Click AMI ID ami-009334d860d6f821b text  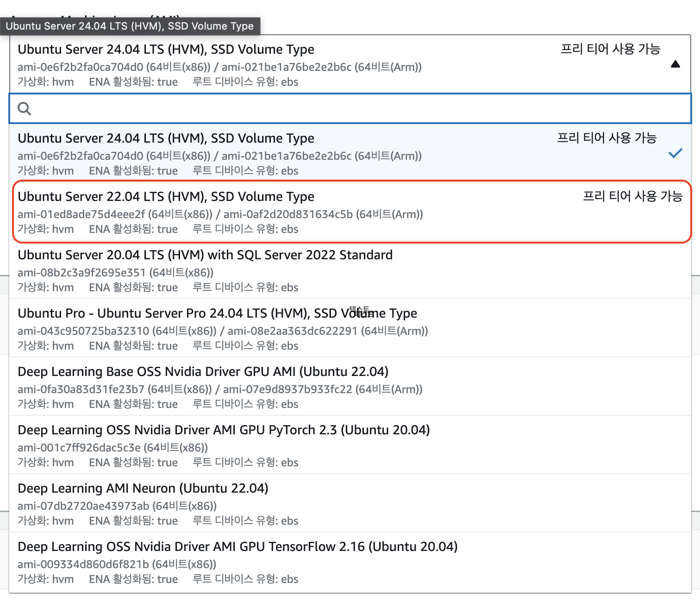click(x=83, y=564)
